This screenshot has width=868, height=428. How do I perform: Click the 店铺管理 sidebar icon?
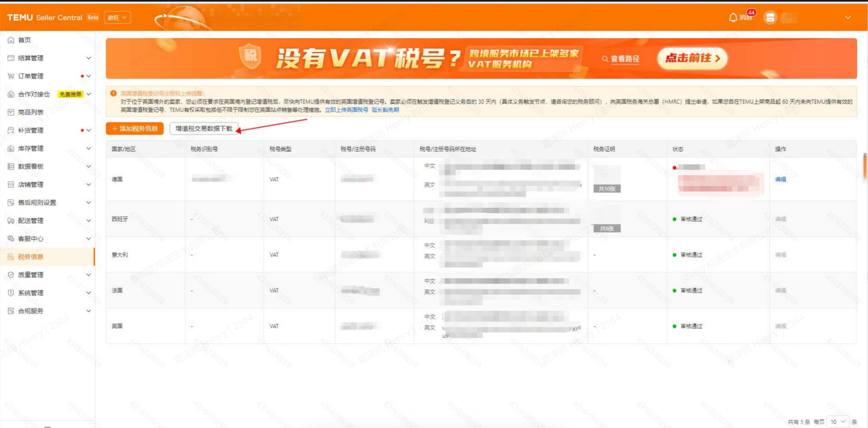coord(12,184)
